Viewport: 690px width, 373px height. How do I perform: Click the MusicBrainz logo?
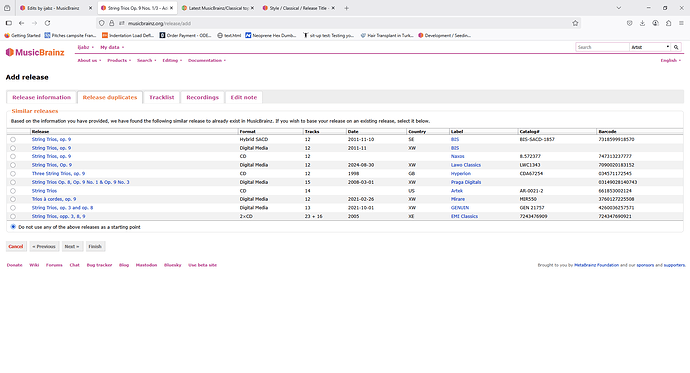[x=35, y=52]
